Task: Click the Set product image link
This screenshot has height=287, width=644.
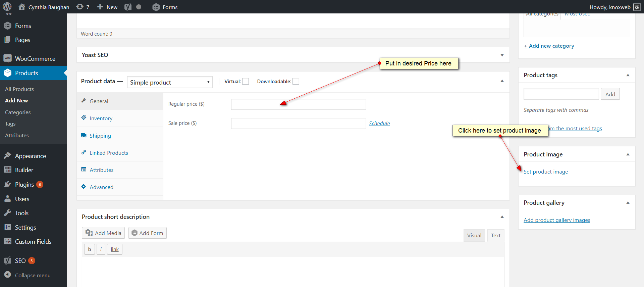Action: pos(546,172)
